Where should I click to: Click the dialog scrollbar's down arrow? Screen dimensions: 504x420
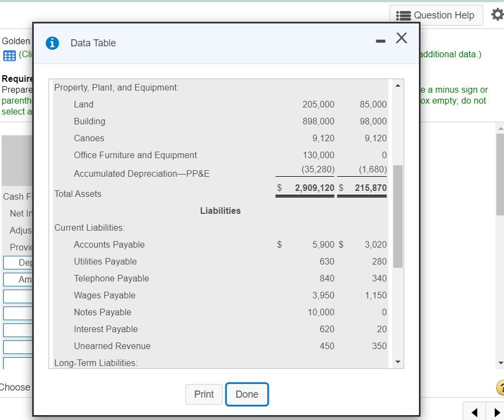398,361
